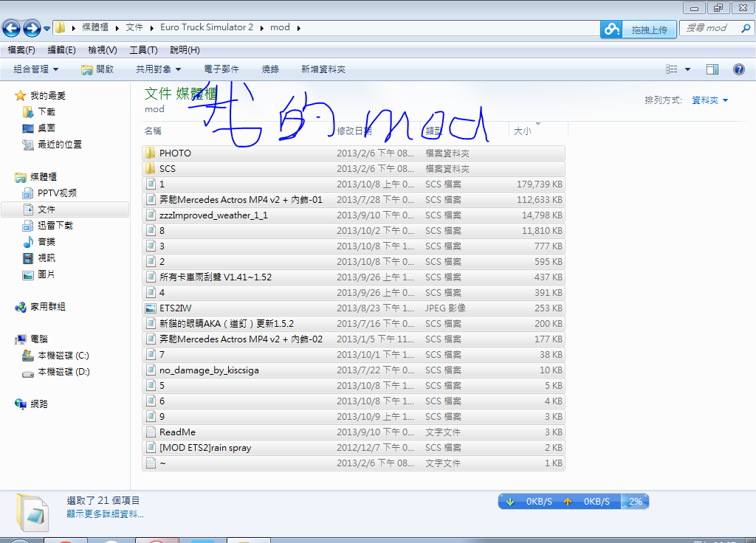Select the ETS2IW JPEG image icon
Screen dimensions: 756x543
[x=151, y=308]
